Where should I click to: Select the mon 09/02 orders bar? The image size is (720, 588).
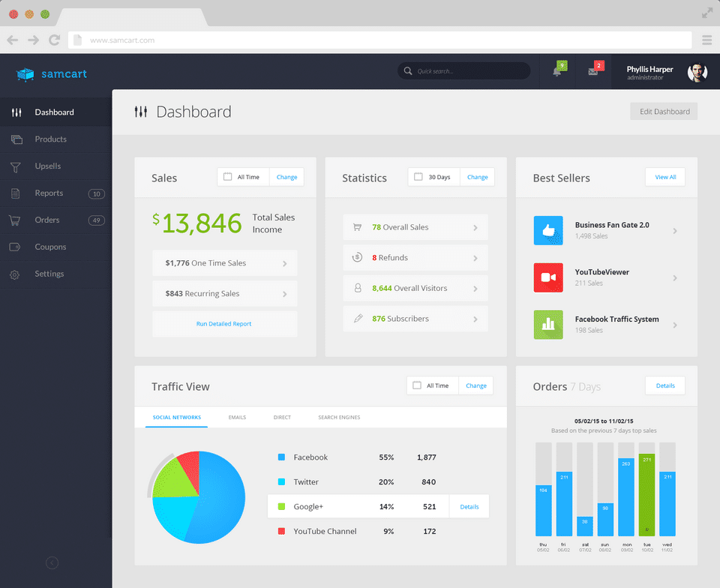(x=625, y=497)
